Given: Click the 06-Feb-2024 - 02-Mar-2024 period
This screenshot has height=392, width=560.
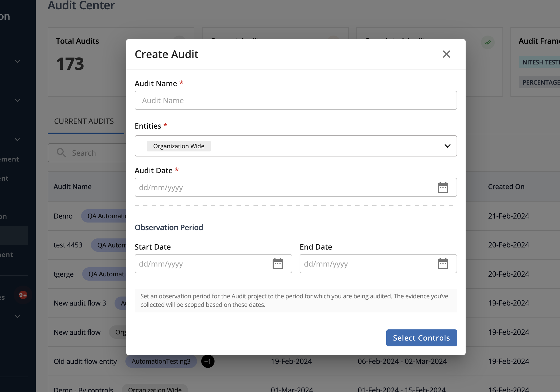Looking at the screenshot, I should tap(402, 361).
